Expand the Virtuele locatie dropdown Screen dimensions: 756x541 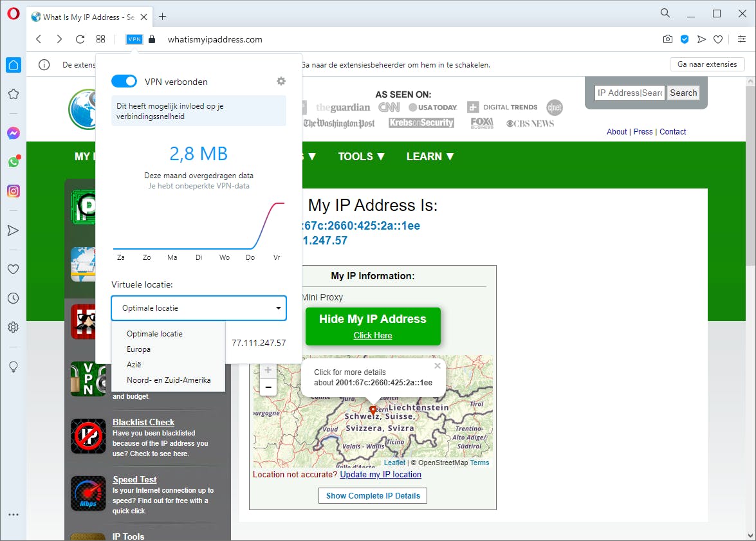pyautogui.click(x=199, y=308)
